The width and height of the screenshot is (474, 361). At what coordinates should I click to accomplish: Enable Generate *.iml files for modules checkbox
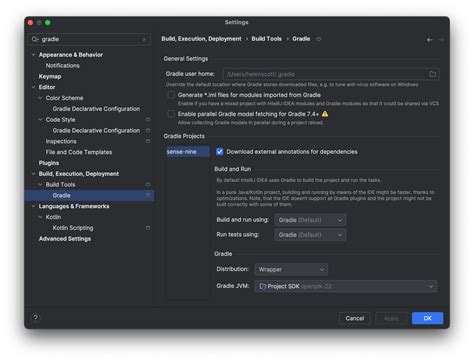coord(171,95)
